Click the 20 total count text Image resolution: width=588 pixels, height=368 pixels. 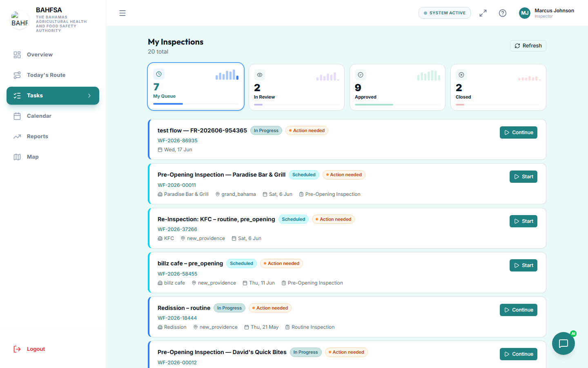coord(158,52)
